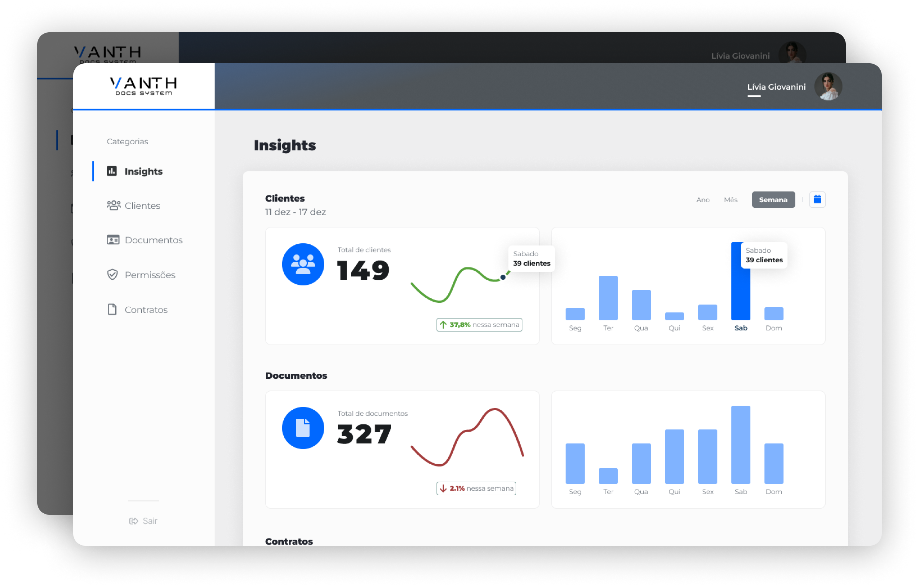Screen dimensions: 919x588
Task: Click the Total de clientes label
Action: (364, 250)
